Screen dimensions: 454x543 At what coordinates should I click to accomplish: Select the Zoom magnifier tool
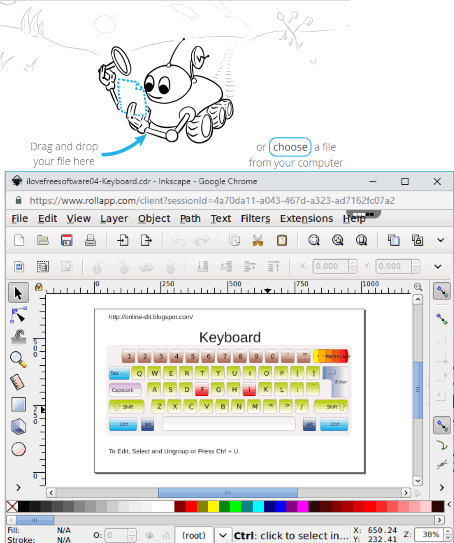tap(18, 359)
